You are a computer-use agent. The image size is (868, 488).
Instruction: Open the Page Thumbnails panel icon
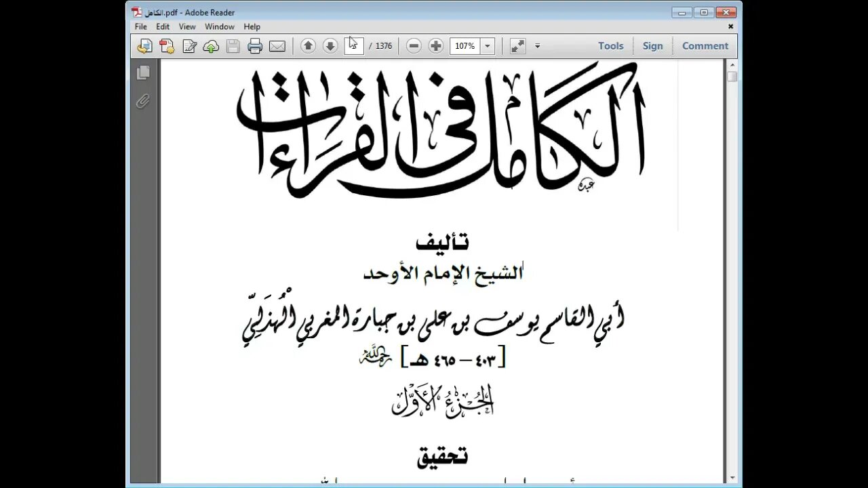tap(142, 73)
